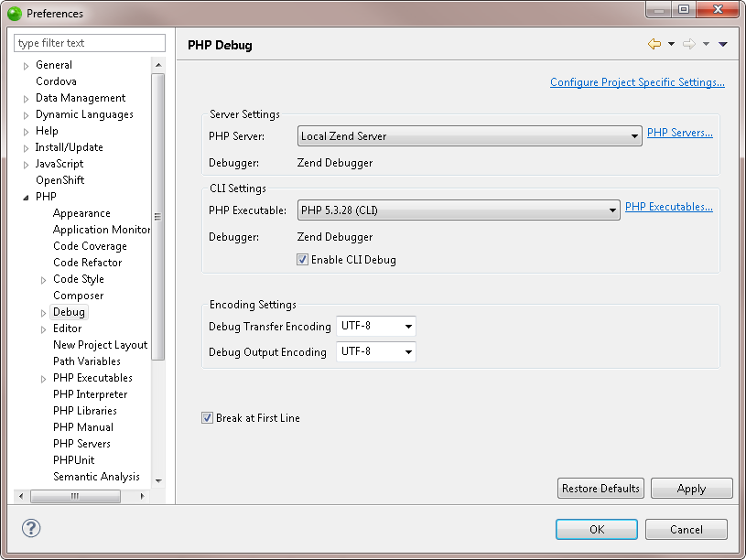Toggle the Break at First Line checkbox
This screenshot has height=560, width=746.
point(207,418)
